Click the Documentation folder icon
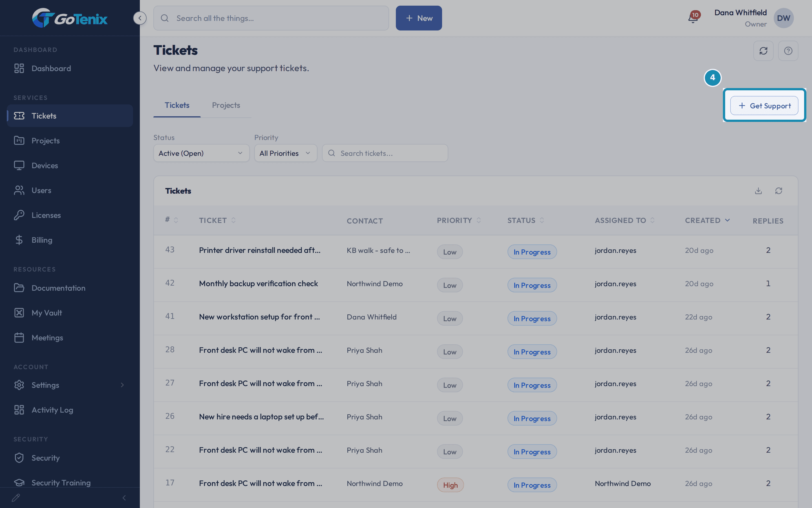Viewport: 812px width, 508px height. [x=19, y=288]
